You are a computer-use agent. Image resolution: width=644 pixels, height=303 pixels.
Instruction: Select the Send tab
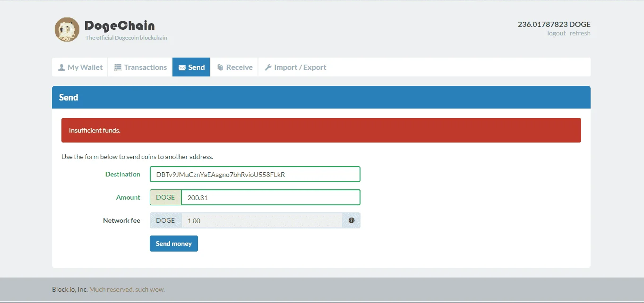(191, 67)
